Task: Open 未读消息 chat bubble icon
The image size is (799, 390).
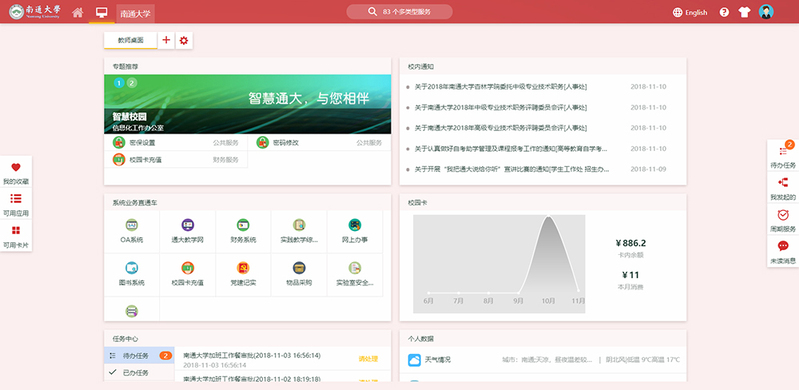Action: pyautogui.click(x=783, y=251)
